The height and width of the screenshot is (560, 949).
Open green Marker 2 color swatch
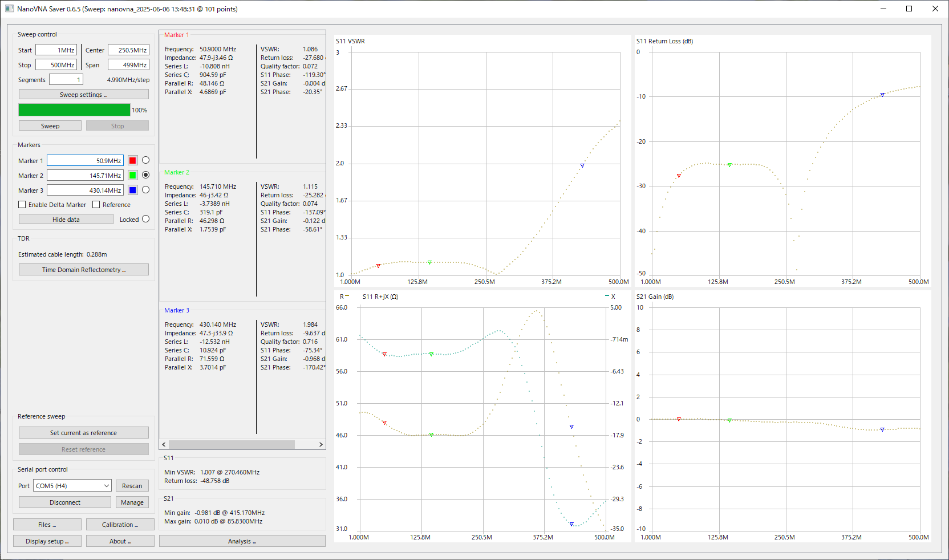pyautogui.click(x=133, y=176)
